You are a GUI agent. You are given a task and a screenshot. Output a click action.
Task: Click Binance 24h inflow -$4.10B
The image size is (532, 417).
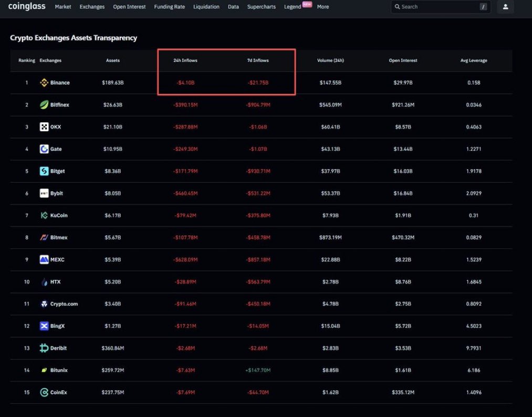point(185,83)
